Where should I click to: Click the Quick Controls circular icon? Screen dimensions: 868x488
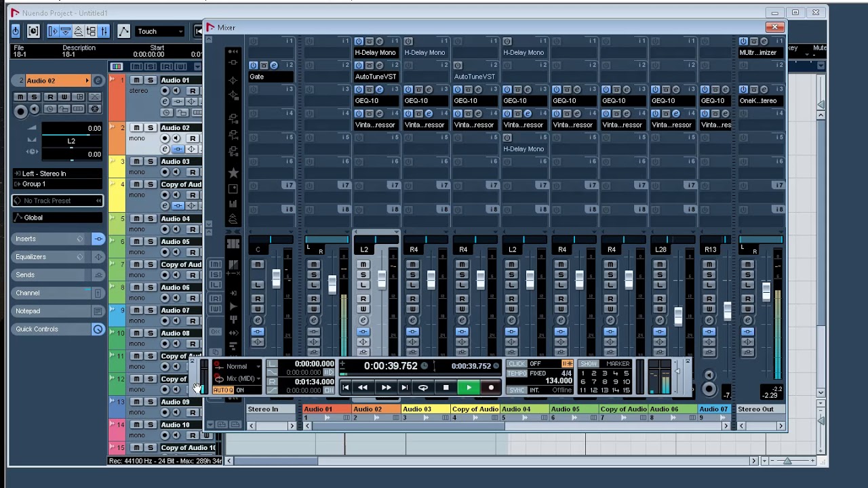click(x=98, y=329)
